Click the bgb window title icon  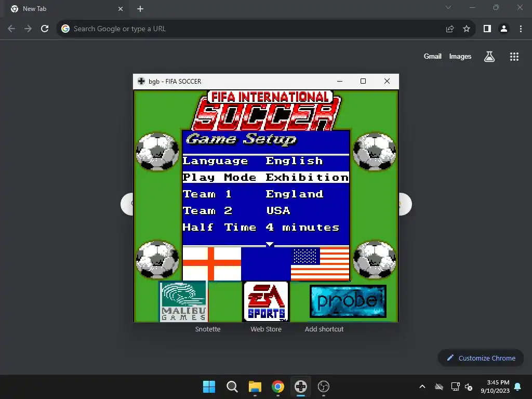tap(141, 81)
